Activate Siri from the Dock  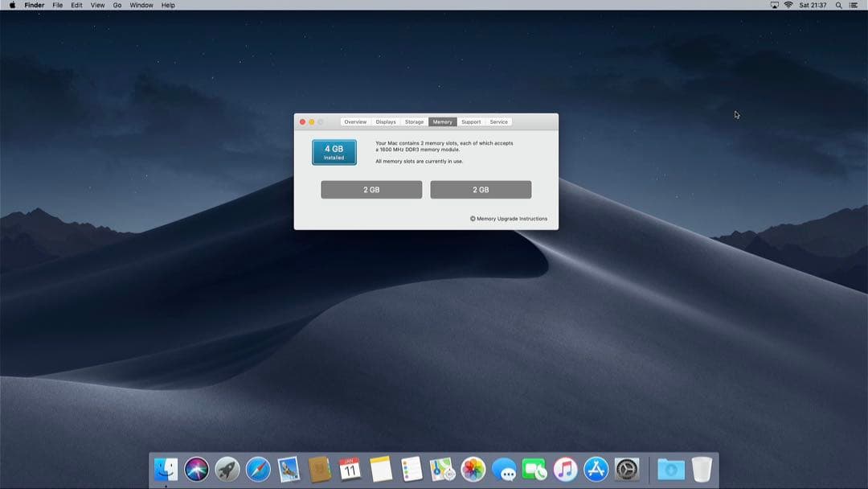coord(195,469)
